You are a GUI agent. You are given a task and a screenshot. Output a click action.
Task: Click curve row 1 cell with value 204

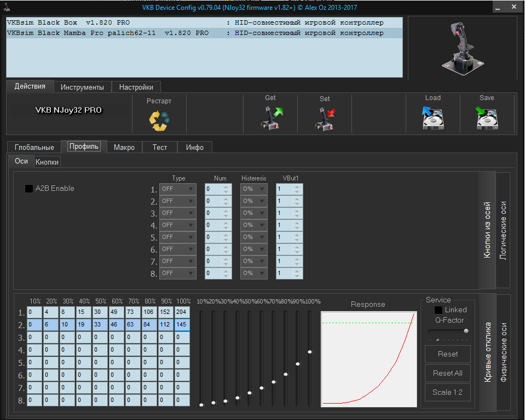[x=182, y=312]
